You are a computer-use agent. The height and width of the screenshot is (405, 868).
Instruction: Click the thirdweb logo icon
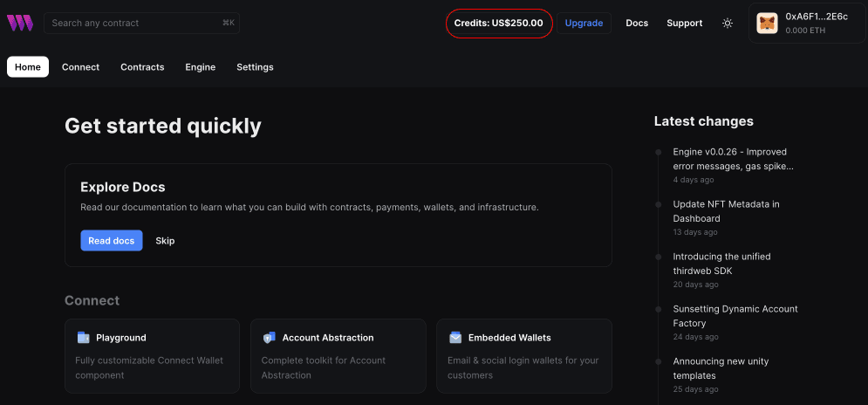[20, 24]
